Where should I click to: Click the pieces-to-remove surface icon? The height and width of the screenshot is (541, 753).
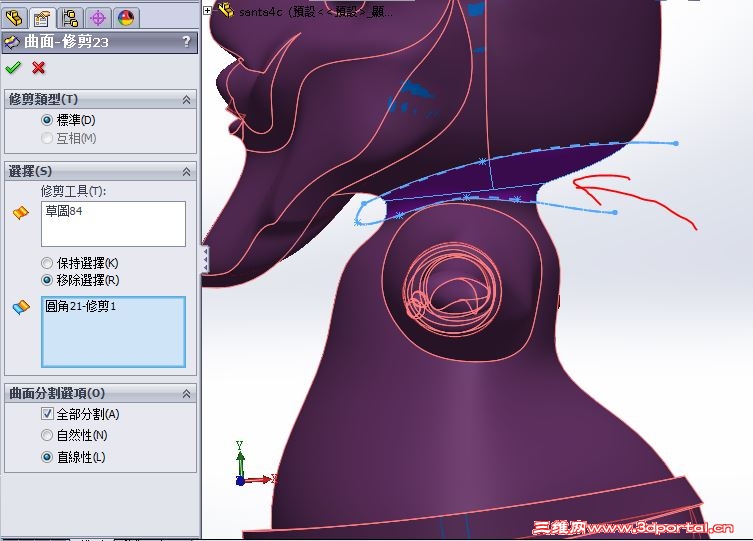[21, 307]
